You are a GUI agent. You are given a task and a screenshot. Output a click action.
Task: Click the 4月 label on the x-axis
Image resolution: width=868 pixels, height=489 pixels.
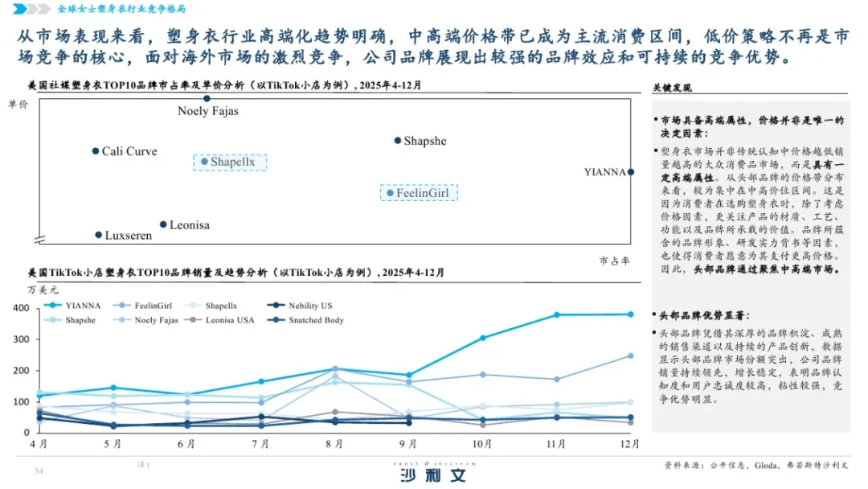tap(39, 444)
